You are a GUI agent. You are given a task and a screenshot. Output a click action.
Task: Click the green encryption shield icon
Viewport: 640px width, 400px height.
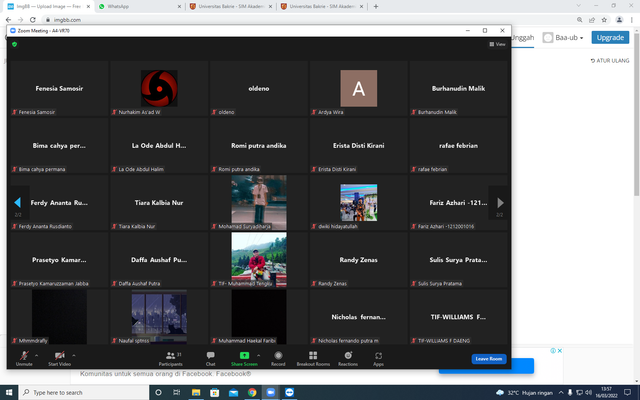tap(15, 44)
